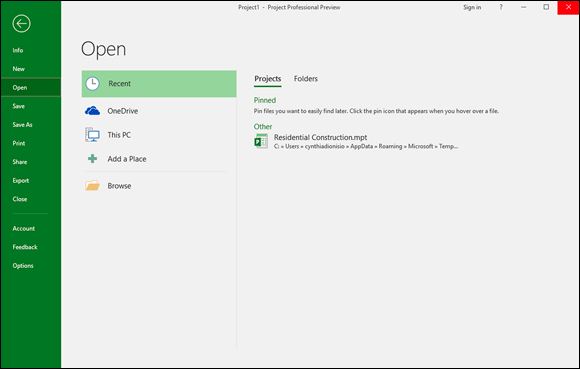The image size is (580, 369).
Task: Click the back arrow circle icon
Action: 21,24
